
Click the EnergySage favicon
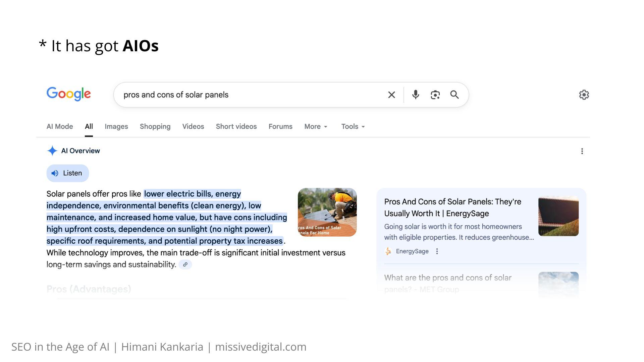pyautogui.click(x=388, y=251)
